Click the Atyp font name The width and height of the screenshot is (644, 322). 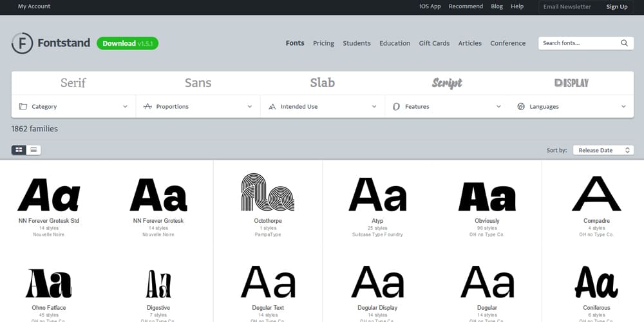pos(377,221)
